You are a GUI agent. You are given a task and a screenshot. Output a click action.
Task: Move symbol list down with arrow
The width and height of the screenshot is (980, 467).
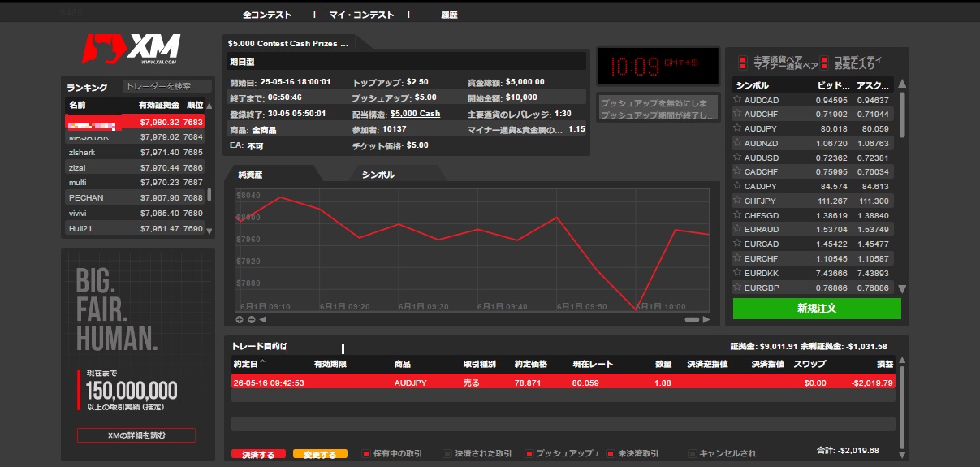(x=901, y=288)
